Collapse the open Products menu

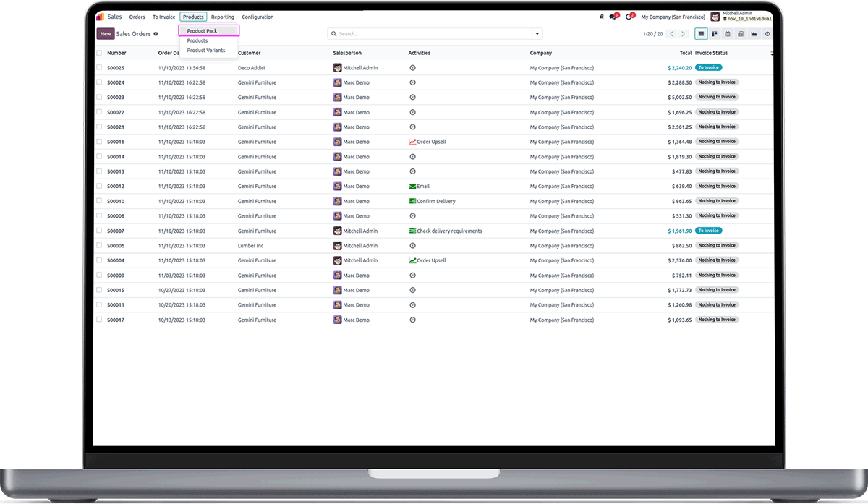(x=193, y=17)
